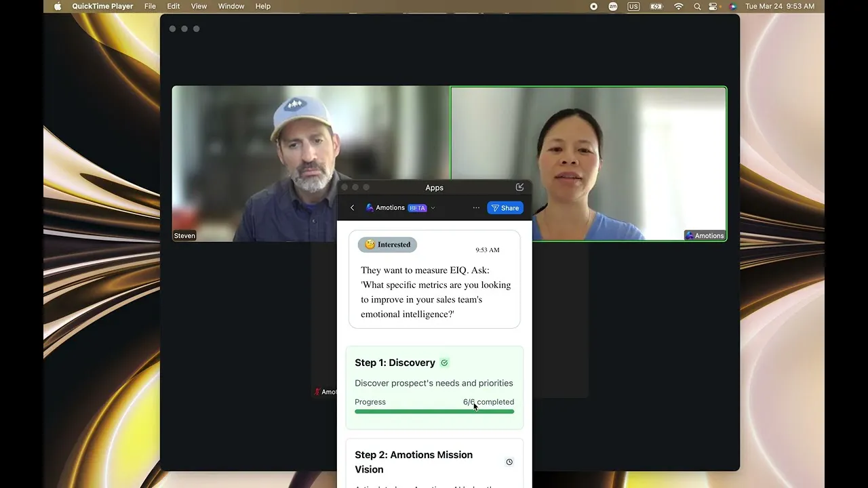This screenshot has width=868, height=488.
Task: Click the Progress label in Step 1
Action: click(x=370, y=402)
